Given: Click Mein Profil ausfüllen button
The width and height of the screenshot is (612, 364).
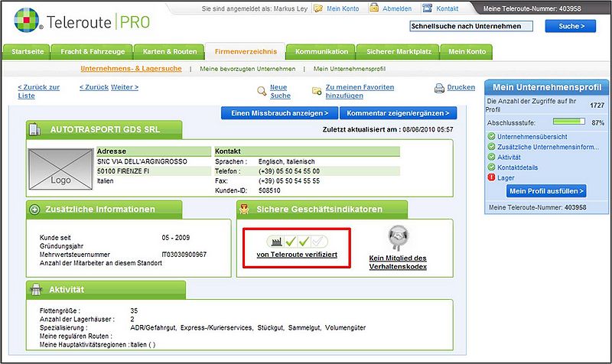Looking at the screenshot, I should (546, 191).
